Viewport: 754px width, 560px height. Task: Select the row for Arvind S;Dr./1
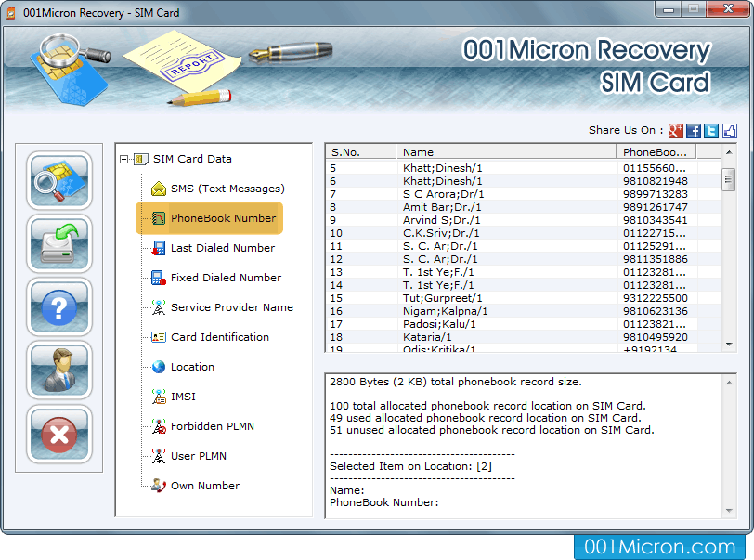click(x=524, y=220)
